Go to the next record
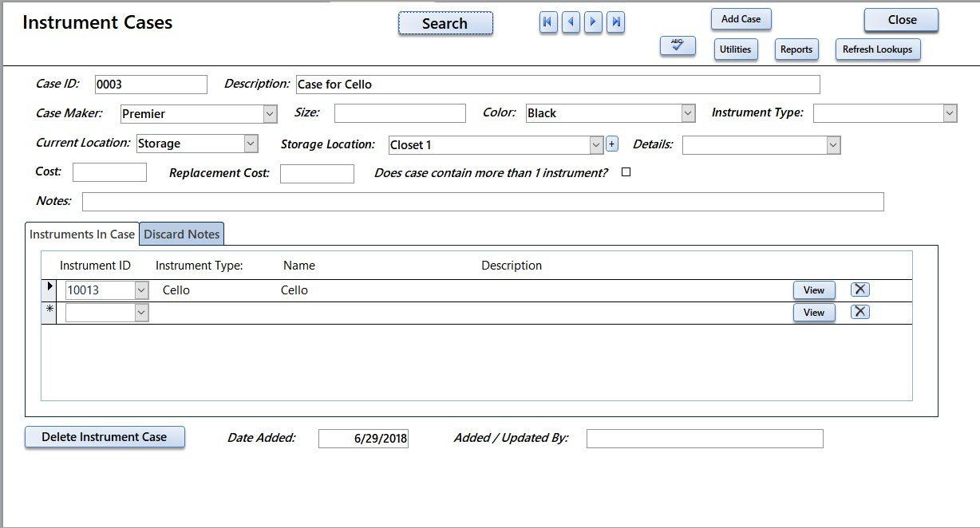This screenshot has width=980, height=528. (593, 23)
